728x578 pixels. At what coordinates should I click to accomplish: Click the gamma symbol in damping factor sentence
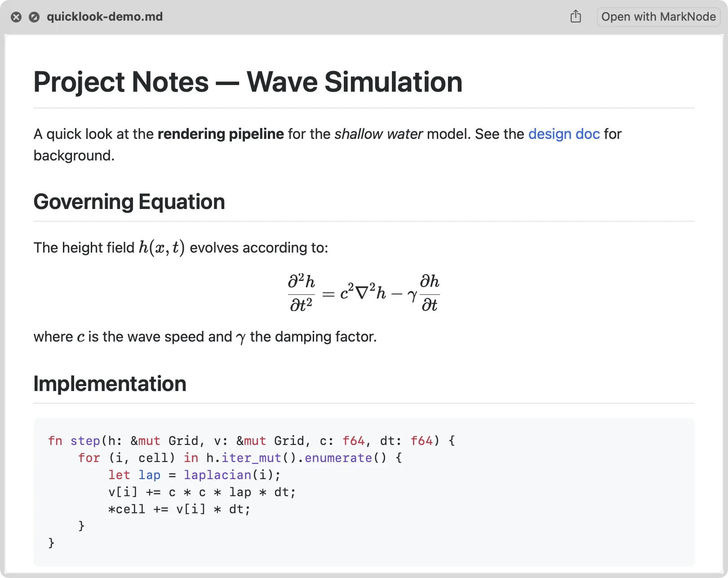pyautogui.click(x=241, y=337)
